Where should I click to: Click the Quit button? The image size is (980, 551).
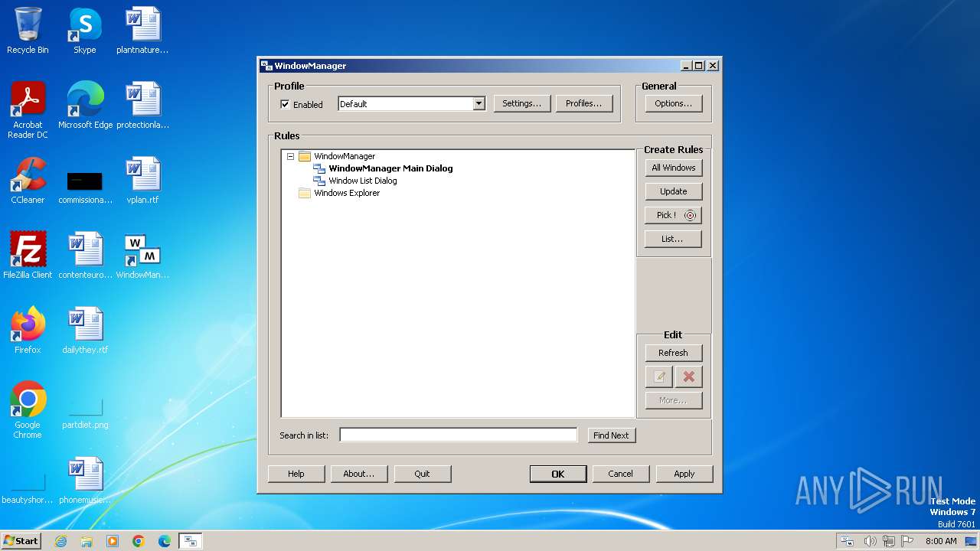pos(423,474)
